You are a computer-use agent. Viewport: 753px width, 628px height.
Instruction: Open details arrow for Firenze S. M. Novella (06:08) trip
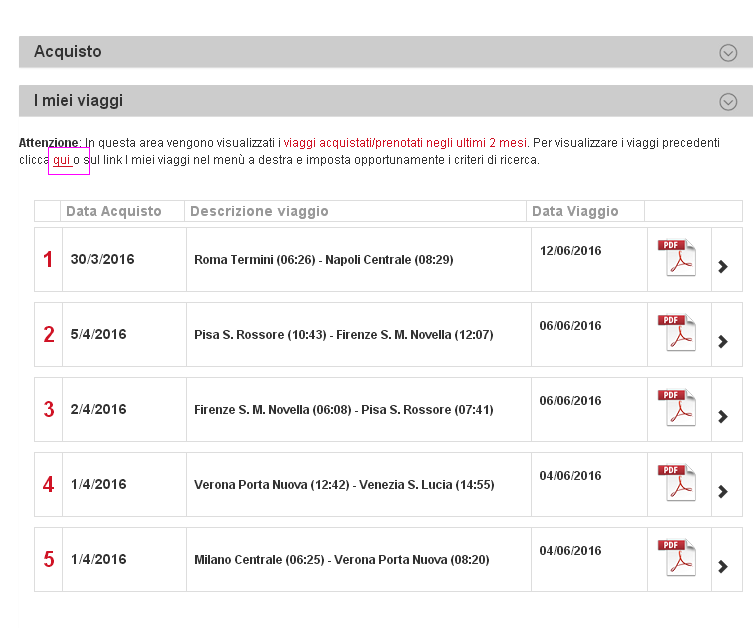[x=723, y=416]
